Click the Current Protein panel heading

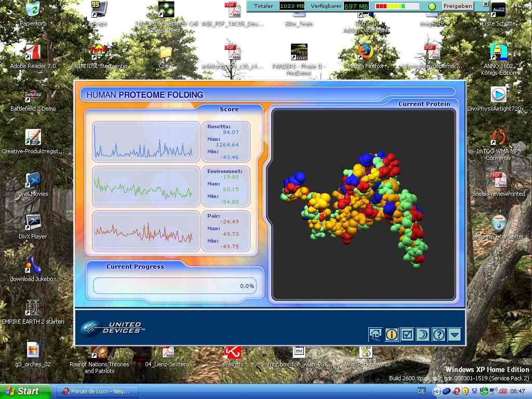424,104
